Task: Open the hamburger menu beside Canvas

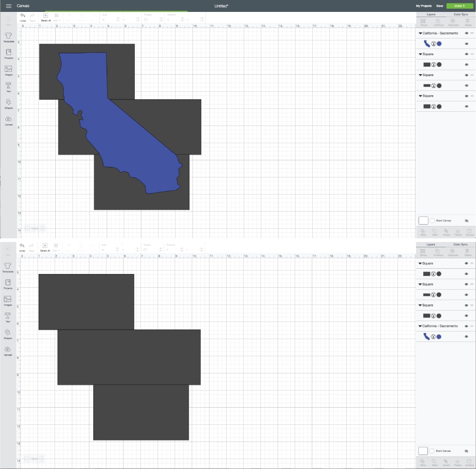Action: [9, 6]
